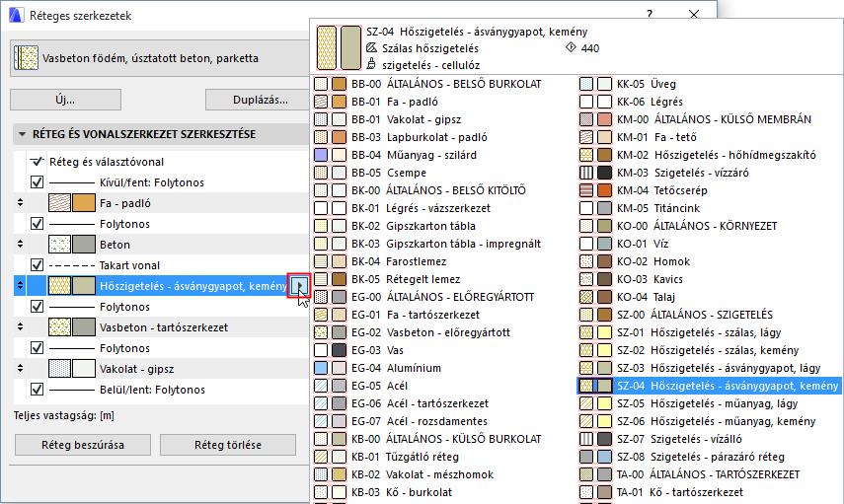Image resolution: width=844 pixels, height=504 pixels.
Task: Click the BK-05 Rétegelt lemez icon
Action: [x=330, y=279]
